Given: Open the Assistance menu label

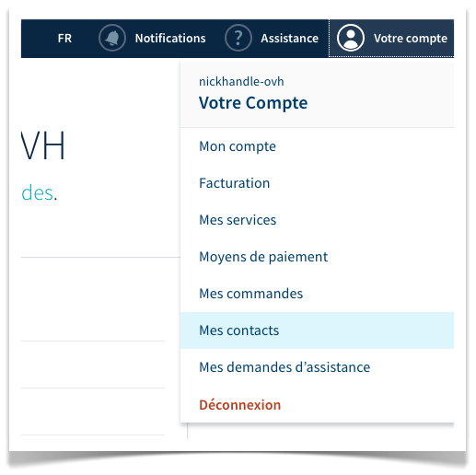Looking at the screenshot, I should pyautogui.click(x=290, y=39).
